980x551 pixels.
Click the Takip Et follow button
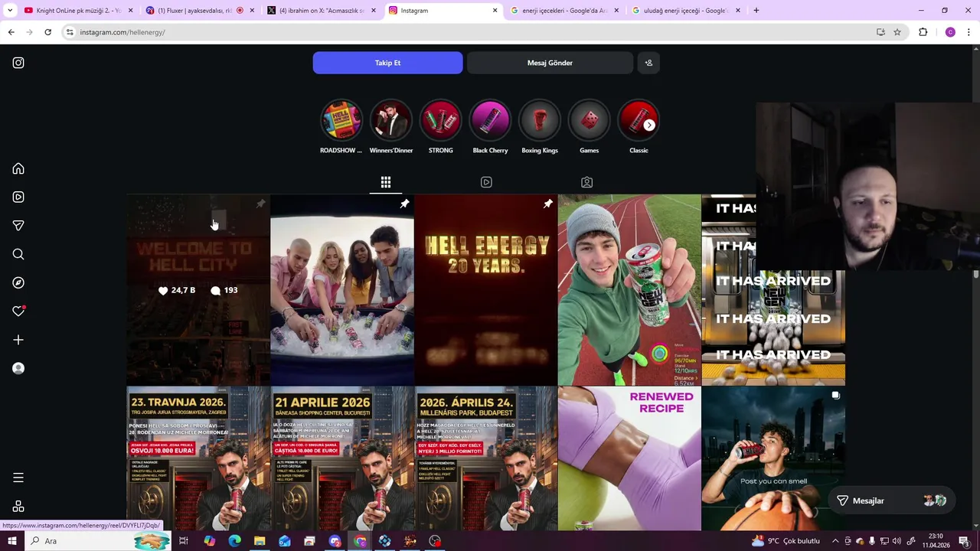387,63
